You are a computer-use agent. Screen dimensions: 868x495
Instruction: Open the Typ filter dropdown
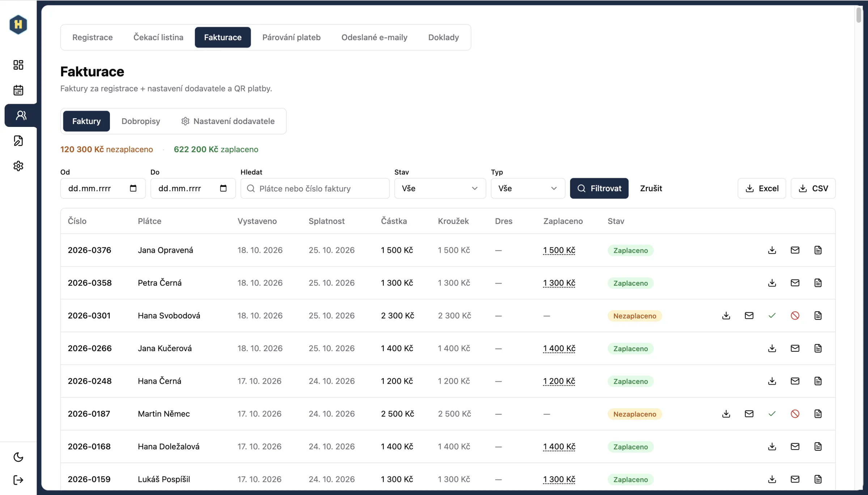click(x=528, y=188)
